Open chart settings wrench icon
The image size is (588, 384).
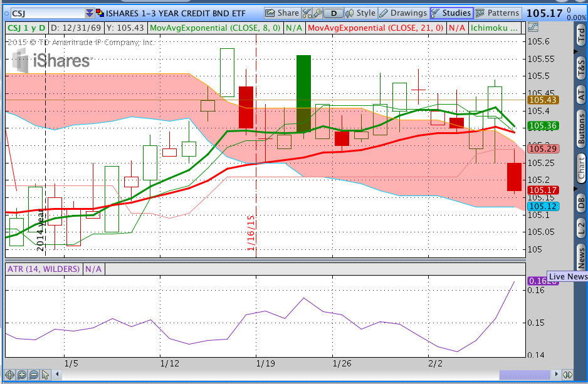coord(317,14)
